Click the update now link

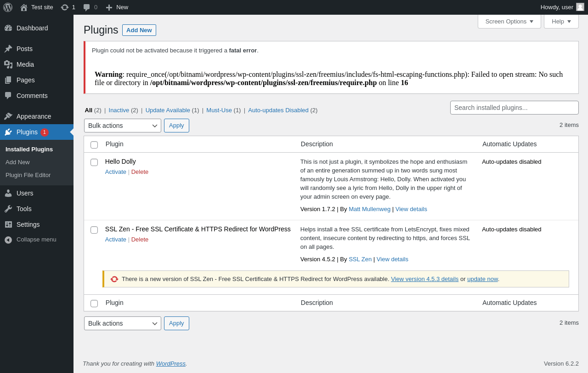tap(482, 279)
